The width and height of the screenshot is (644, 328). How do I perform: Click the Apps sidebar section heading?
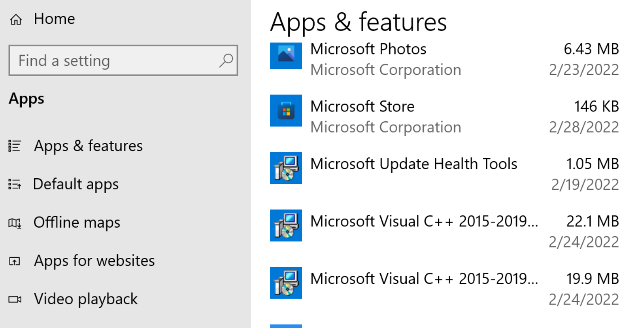(x=26, y=99)
